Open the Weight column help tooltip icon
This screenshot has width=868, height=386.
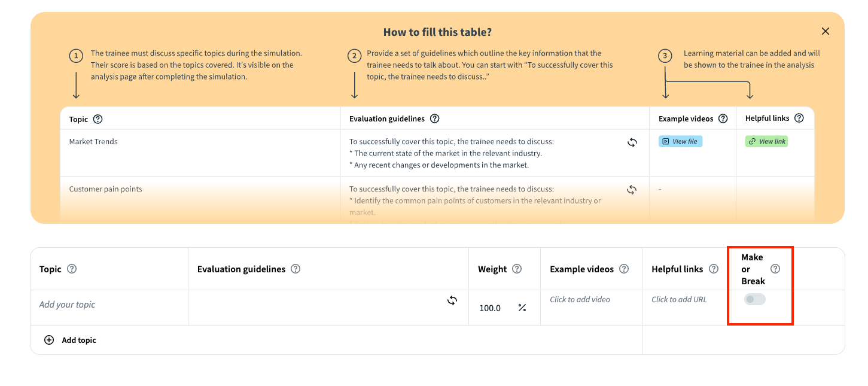(x=517, y=269)
